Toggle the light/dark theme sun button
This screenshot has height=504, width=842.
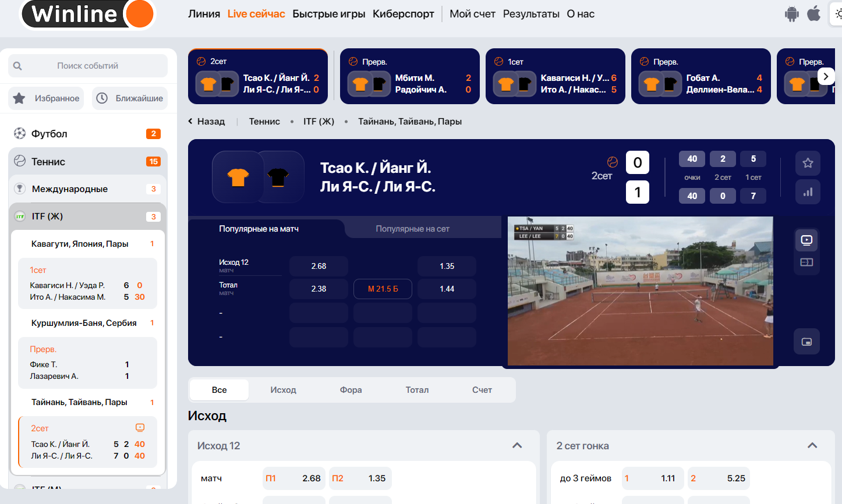pos(837,14)
